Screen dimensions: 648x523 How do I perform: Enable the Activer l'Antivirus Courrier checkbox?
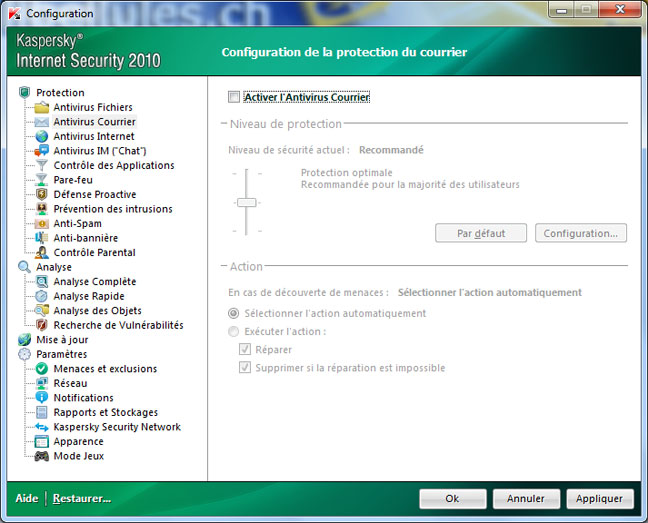coord(234,97)
